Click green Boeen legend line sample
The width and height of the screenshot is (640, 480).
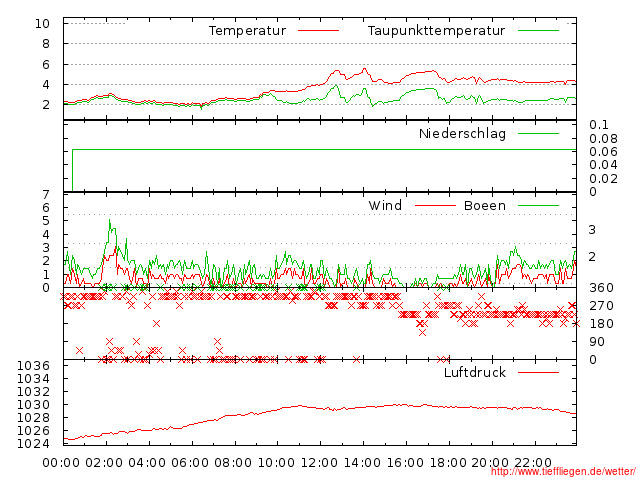coord(538,206)
